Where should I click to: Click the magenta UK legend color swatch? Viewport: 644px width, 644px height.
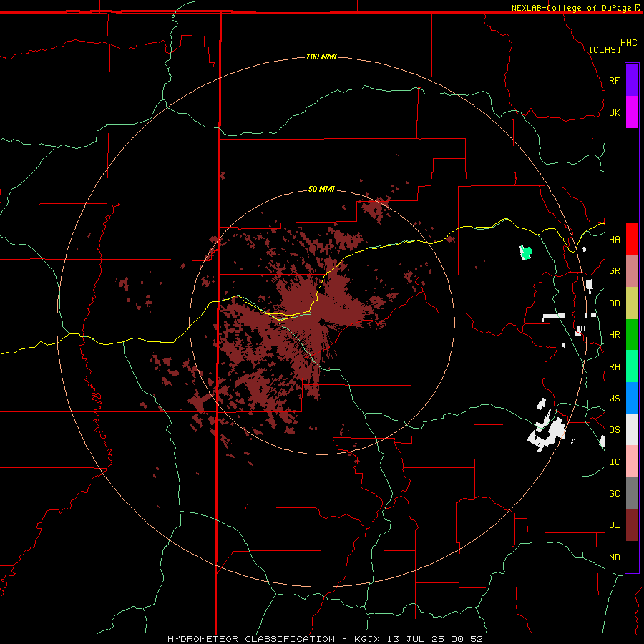632,112
